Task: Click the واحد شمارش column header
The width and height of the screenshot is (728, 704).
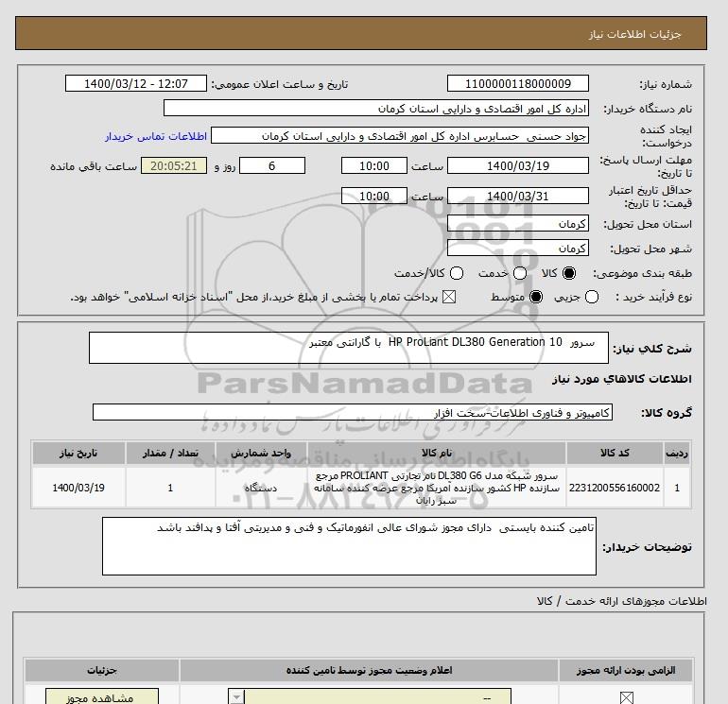Action: pyautogui.click(x=261, y=453)
